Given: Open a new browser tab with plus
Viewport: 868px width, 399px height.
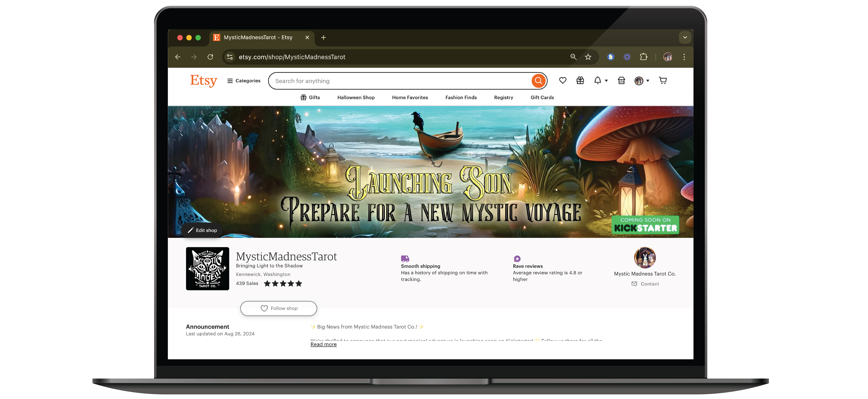Looking at the screenshot, I should click(x=323, y=38).
